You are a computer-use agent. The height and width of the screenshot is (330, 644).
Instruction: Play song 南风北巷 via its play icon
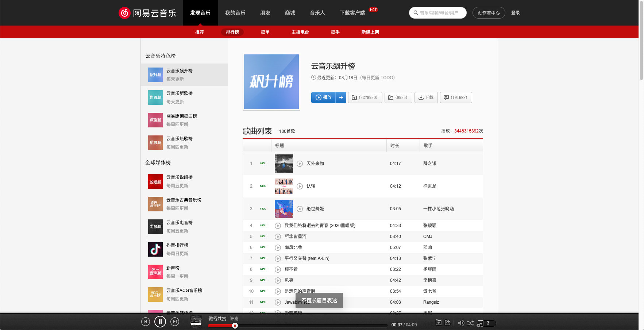pyautogui.click(x=278, y=247)
